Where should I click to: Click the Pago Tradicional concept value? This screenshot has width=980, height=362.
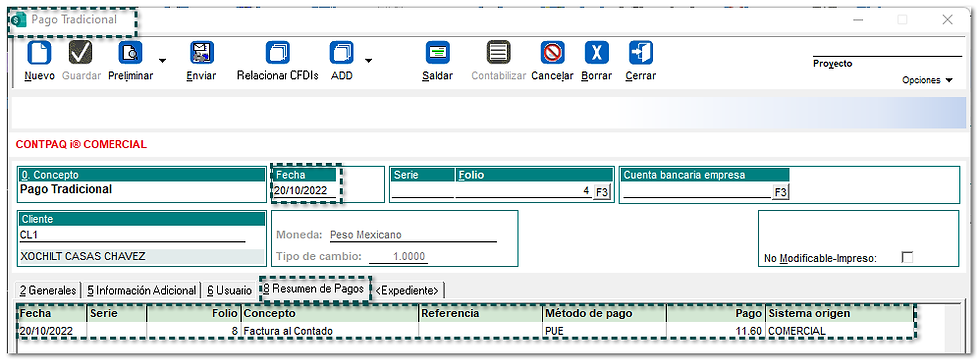(x=66, y=189)
